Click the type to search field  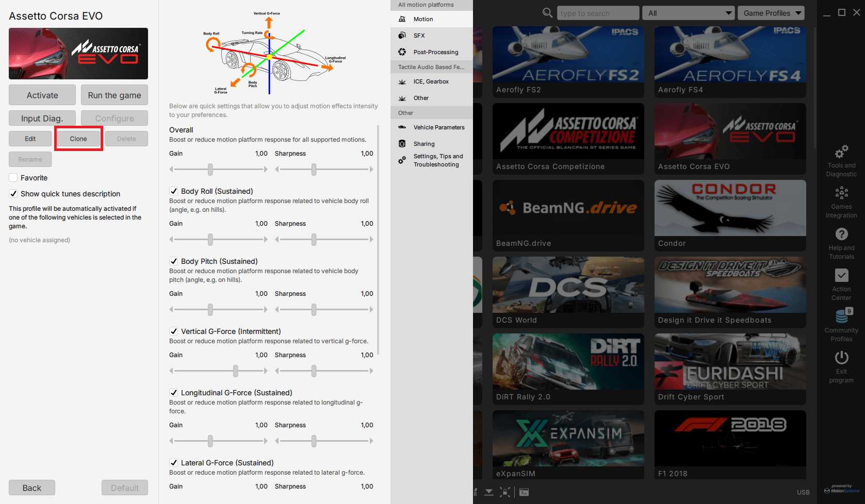[598, 13]
